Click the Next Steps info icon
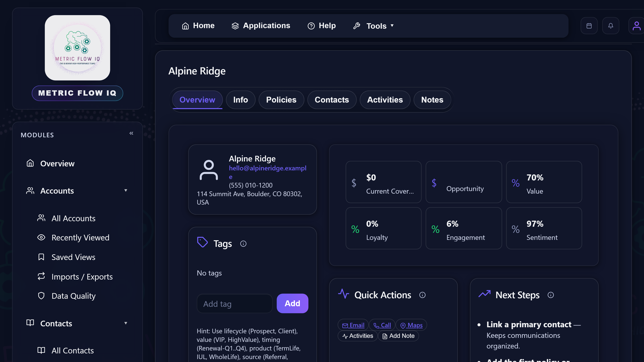 (x=551, y=295)
